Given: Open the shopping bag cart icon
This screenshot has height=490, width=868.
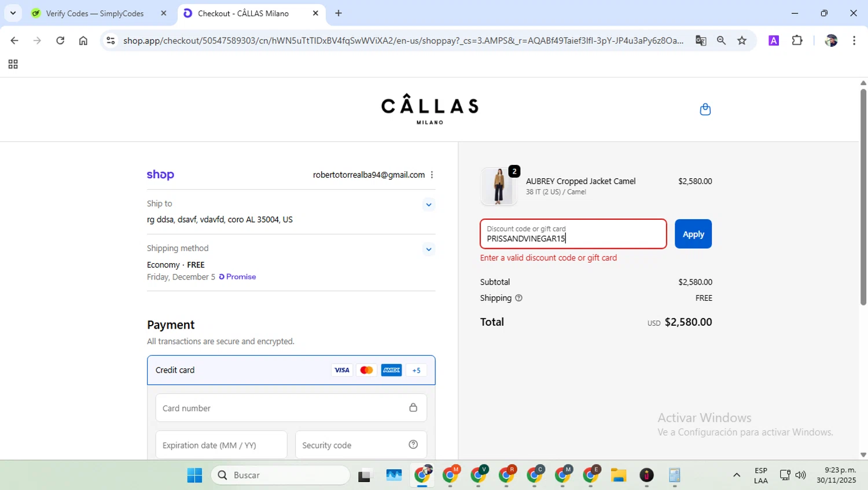Looking at the screenshot, I should coord(705,109).
